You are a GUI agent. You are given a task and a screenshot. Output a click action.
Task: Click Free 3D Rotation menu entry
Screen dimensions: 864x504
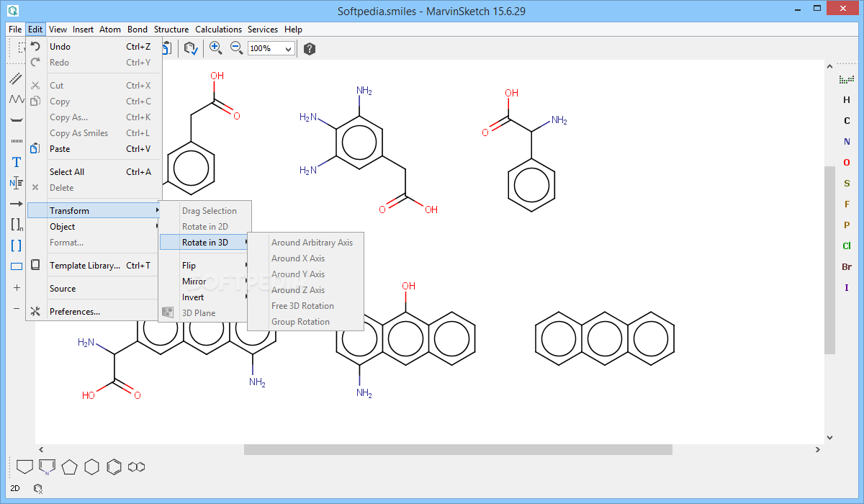pos(305,306)
